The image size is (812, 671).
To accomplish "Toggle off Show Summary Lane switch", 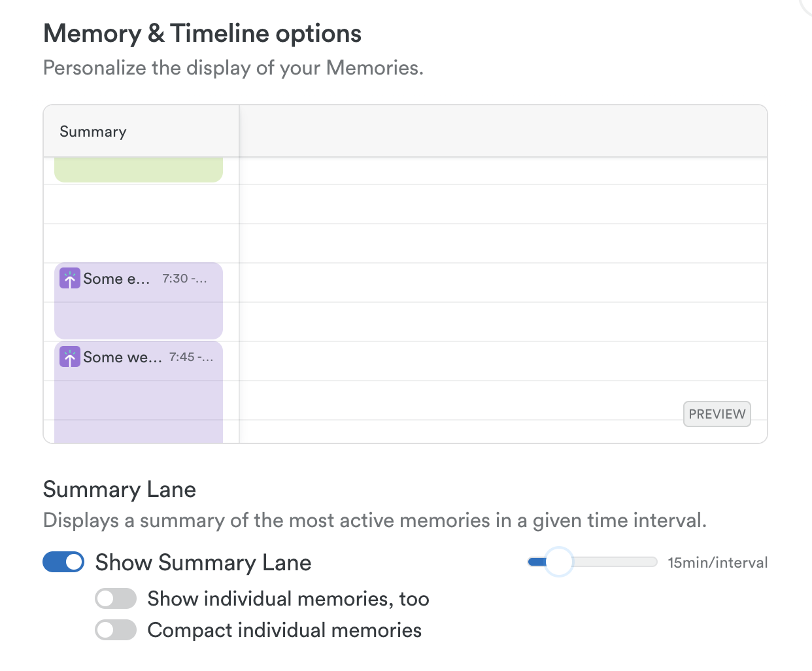I will (x=63, y=562).
